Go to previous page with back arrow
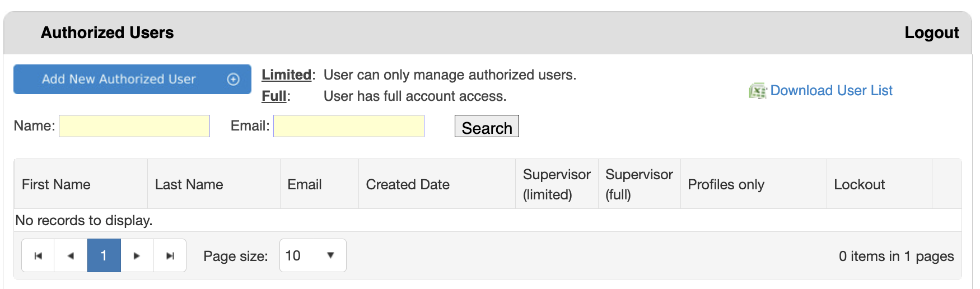The height and width of the screenshot is (289, 980). [71, 256]
